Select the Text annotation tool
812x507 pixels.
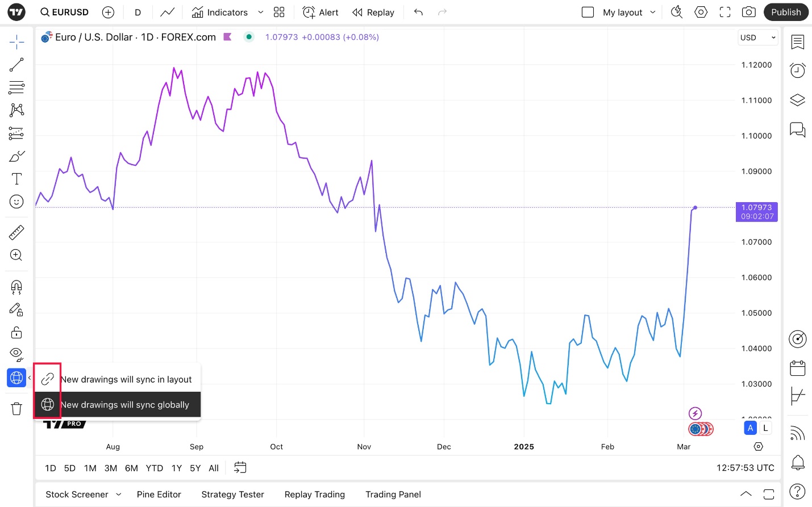(16, 179)
